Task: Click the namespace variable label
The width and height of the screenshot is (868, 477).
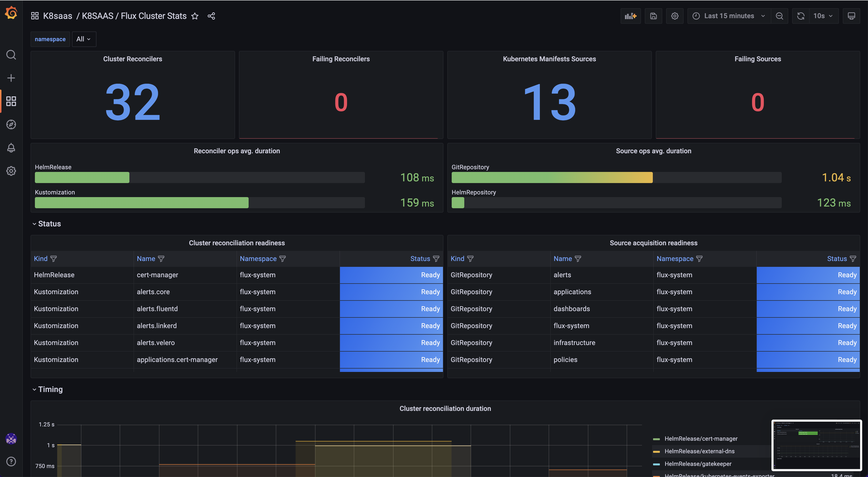Action: click(x=50, y=39)
